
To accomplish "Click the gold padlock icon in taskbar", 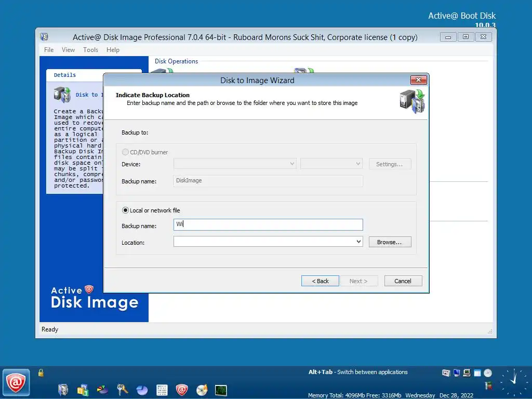I will pyautogui.click(x=41, y=373).
